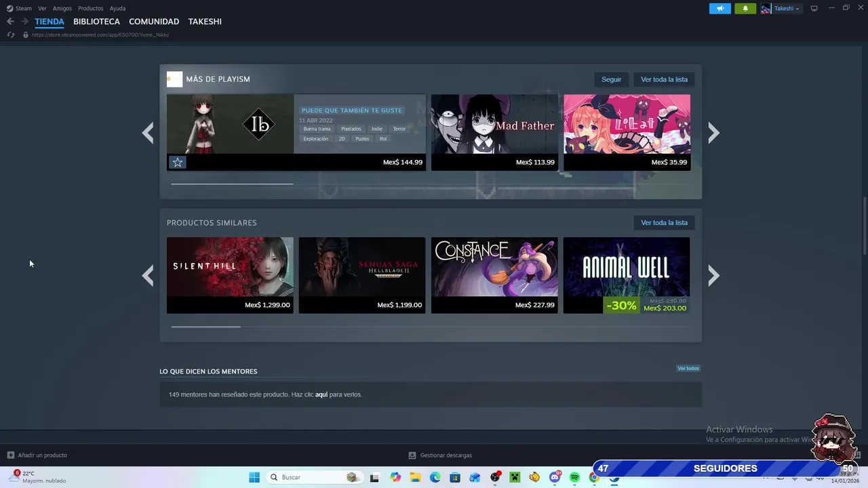Image resolution: width=868 pixels, height=488 pixels.
Task: Click the taskbar Buscar search box
Action: (313, 477)
